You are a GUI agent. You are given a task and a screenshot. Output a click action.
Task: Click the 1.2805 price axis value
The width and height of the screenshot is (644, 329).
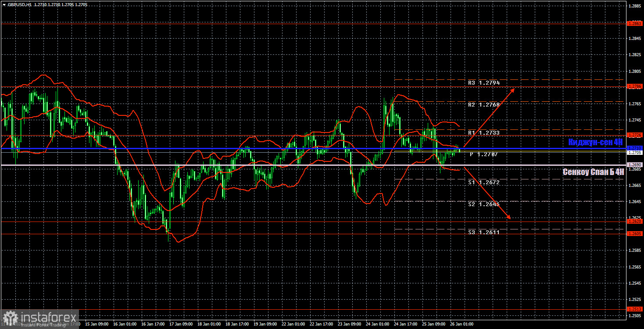635,72
